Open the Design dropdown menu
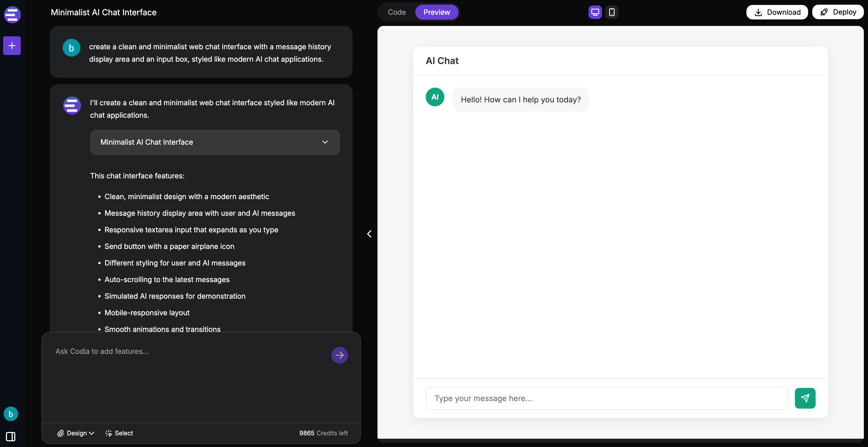The image size is (868, 447). coord(76,433)
